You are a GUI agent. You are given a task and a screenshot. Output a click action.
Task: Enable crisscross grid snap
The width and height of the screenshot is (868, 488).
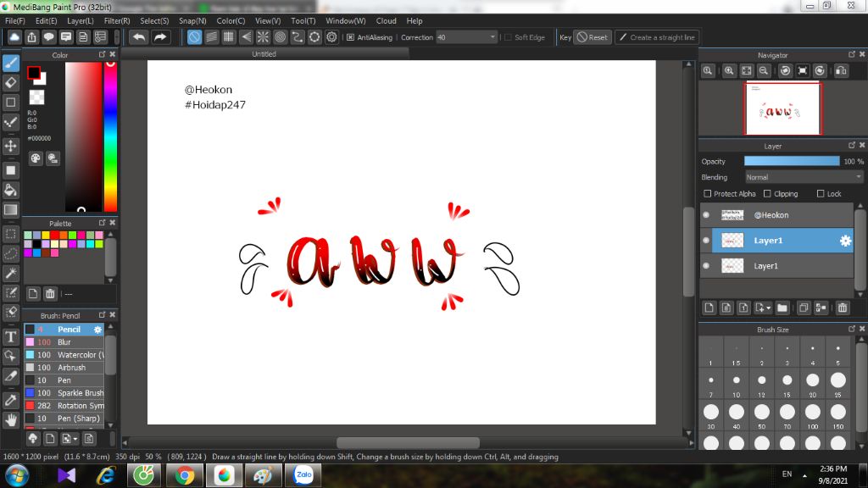tap(229, 37)
